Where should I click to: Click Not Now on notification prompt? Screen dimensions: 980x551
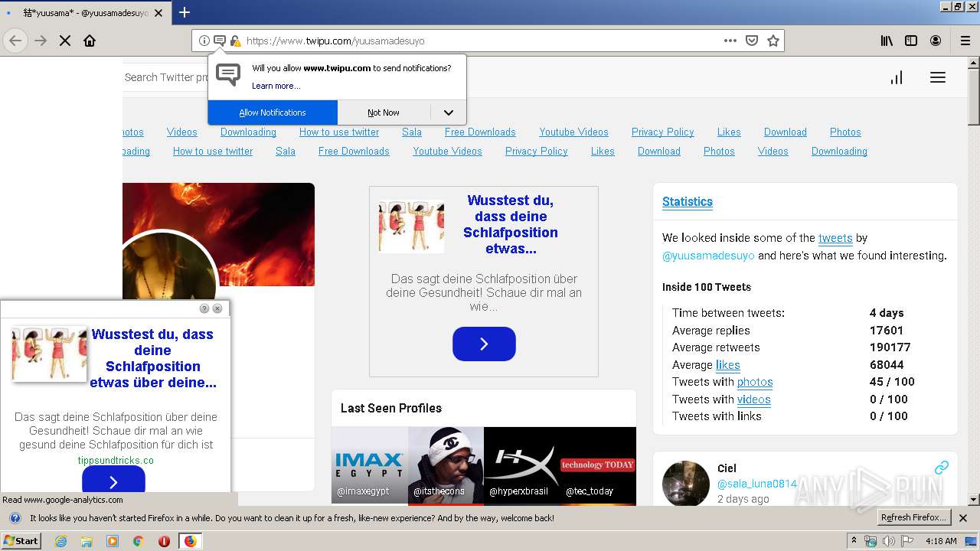click(x=384, y=112)
